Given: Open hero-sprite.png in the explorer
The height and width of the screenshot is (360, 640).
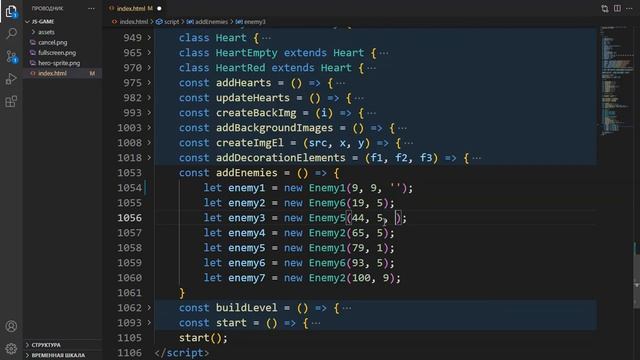Looking at the screenshot, I should (59, 63).
